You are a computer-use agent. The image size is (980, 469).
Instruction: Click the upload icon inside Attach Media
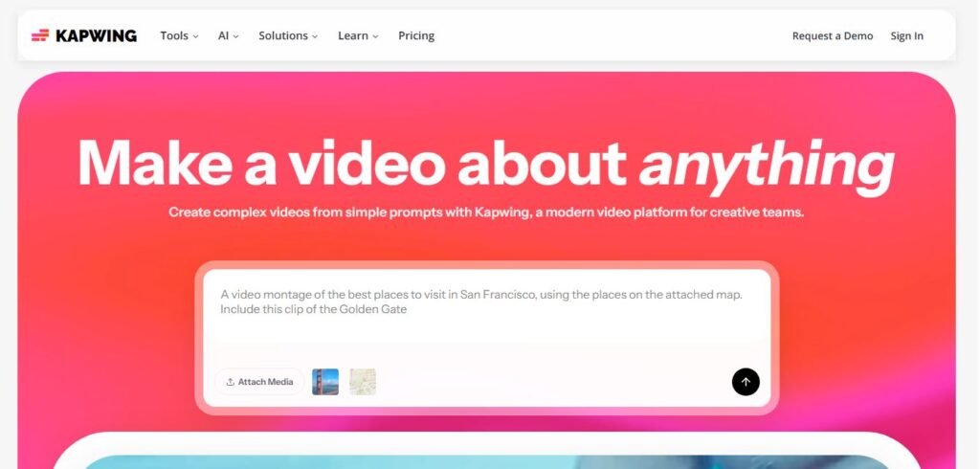click(x=230, y=382)
